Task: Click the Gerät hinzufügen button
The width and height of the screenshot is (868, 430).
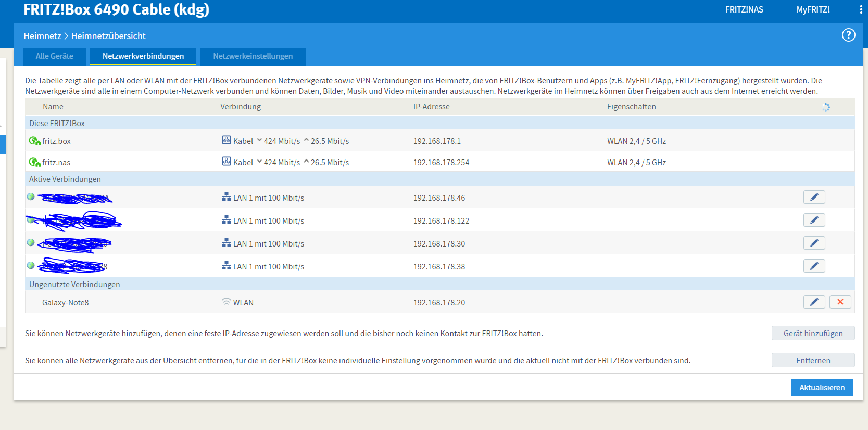Action: (x=813, y=333)
